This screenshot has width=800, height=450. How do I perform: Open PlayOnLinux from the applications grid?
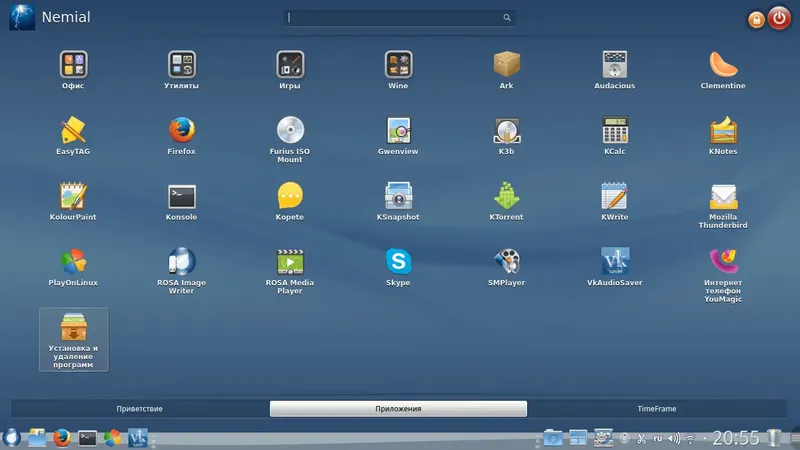pyautogui.click(x=73, y=267)
